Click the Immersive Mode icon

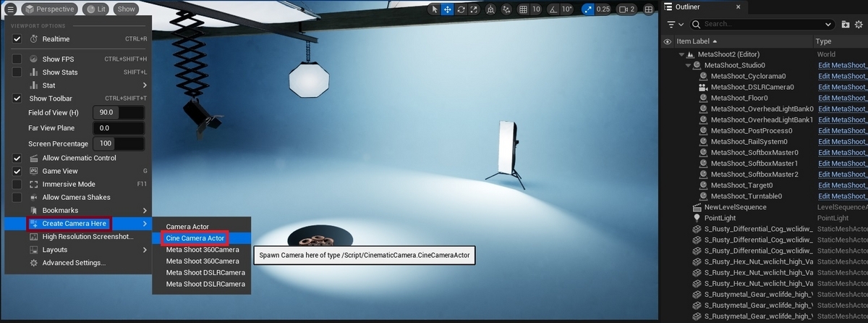[35, 184]
